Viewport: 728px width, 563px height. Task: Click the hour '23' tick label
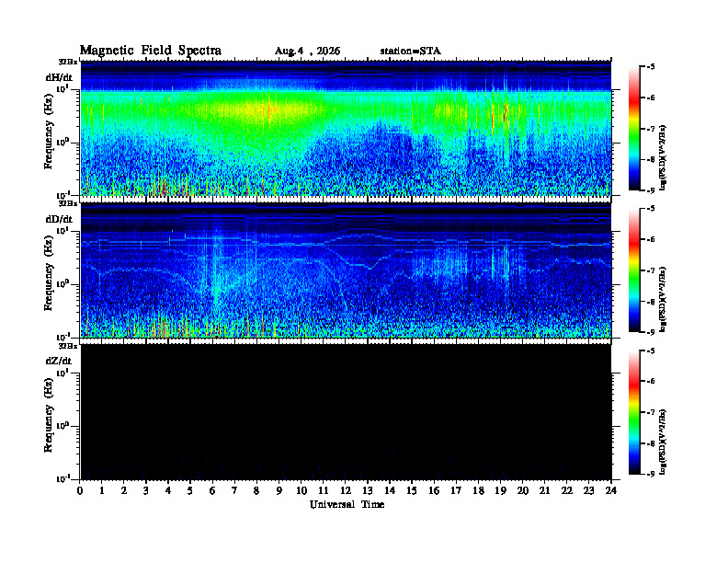[588, 490]
